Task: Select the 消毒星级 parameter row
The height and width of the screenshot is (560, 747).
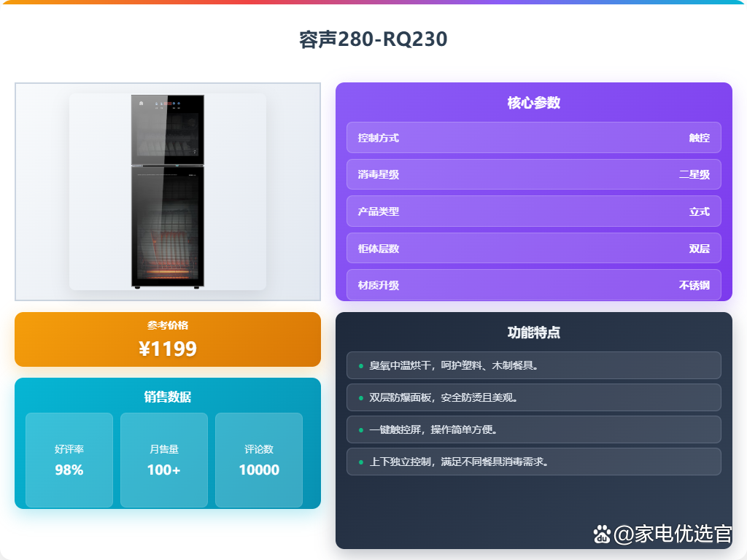Action: 533,174
